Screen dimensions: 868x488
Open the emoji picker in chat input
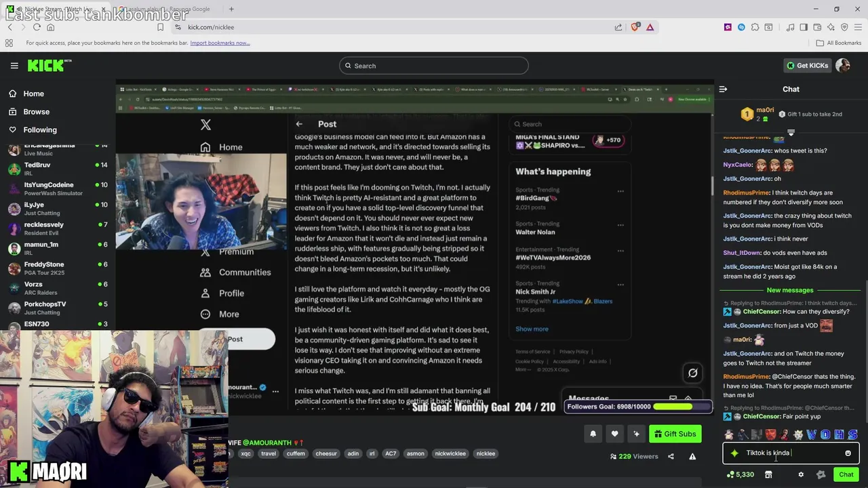tap(848, 453)
